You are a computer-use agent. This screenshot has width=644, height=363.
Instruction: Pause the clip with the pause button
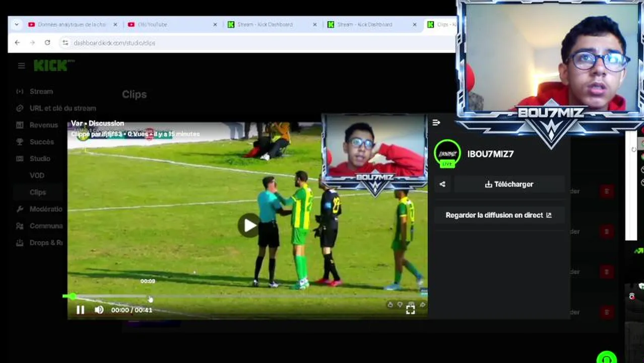[81, 310]
